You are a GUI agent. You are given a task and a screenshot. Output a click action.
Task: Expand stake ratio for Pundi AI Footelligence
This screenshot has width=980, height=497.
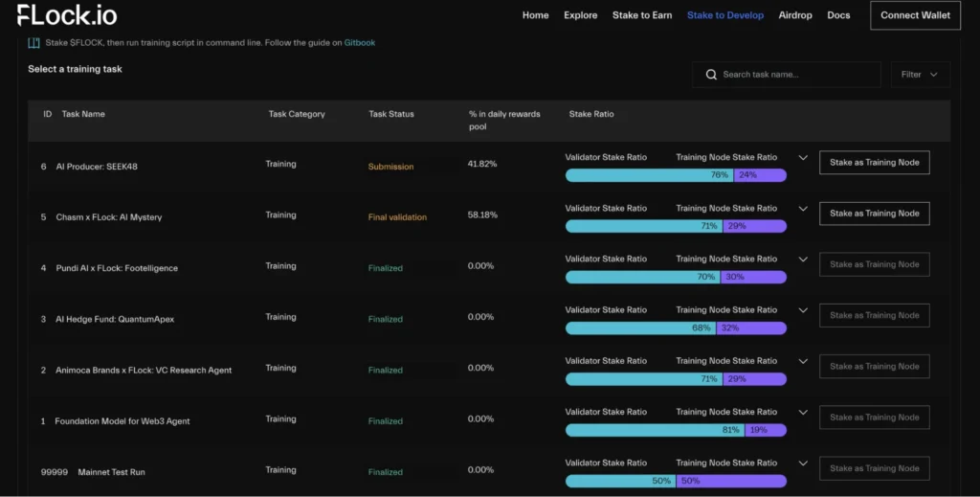(803, 260)
